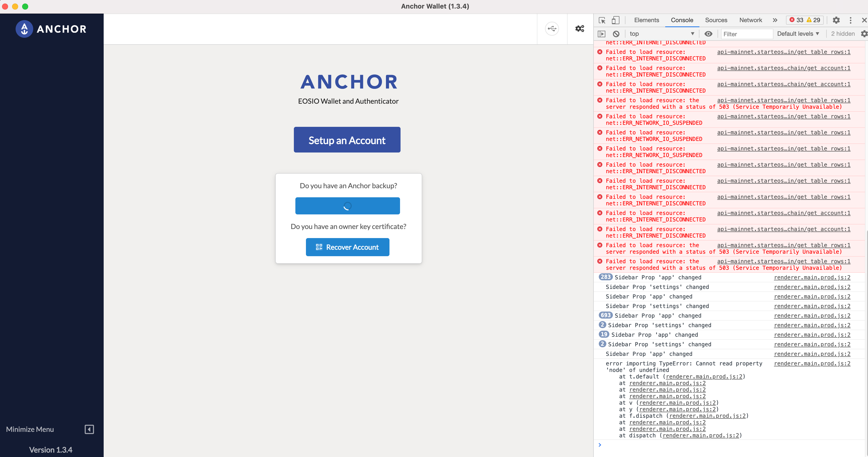The width and height of the screenshot is (868, 457).
Task: Switch to the Network tab
Action: [751, 20]
